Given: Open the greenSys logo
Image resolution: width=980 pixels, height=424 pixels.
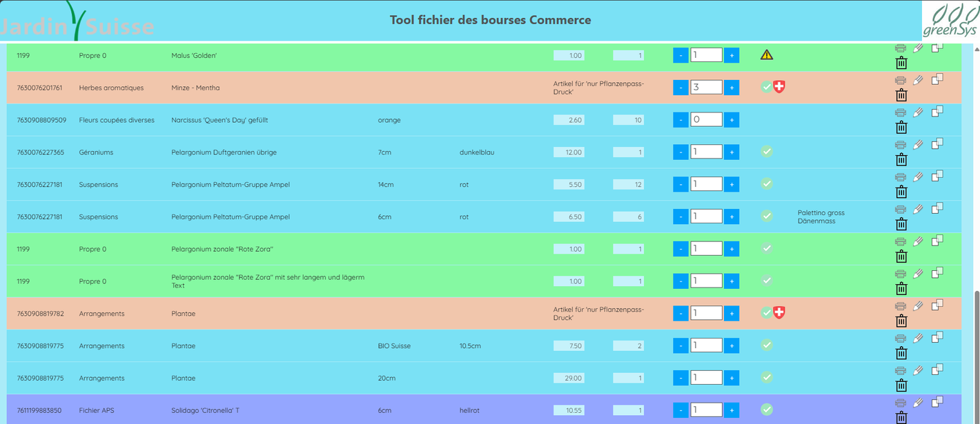Looking at the screenshot, I should 950,21.
